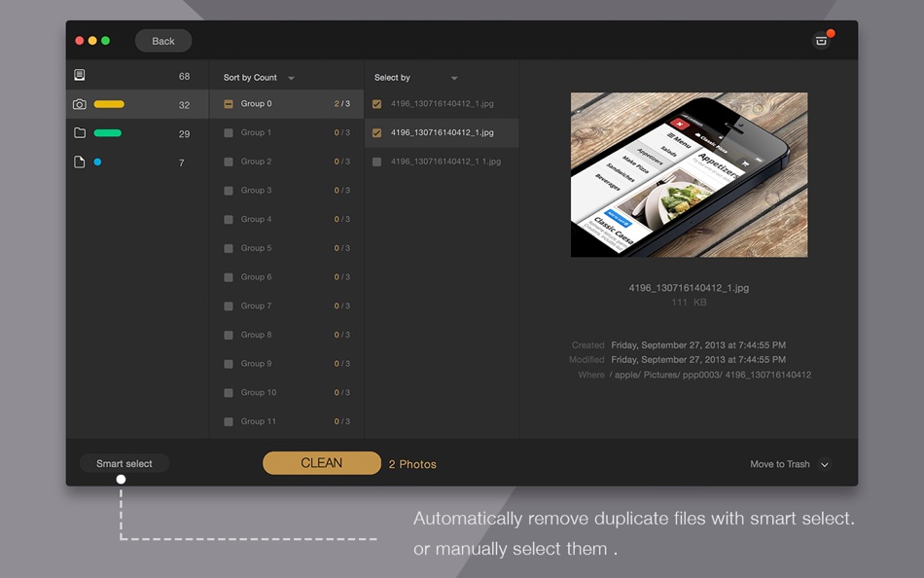The height and width of the screenshot is (578, 924).
Task: Click file name caption below the preview
Action: [x=689, y=288]
